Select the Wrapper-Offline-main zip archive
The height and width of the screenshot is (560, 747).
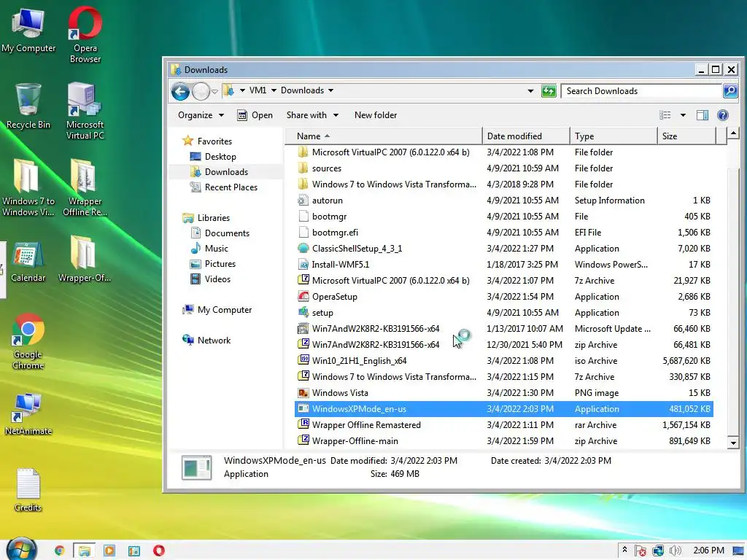click(x=504, y=441)
